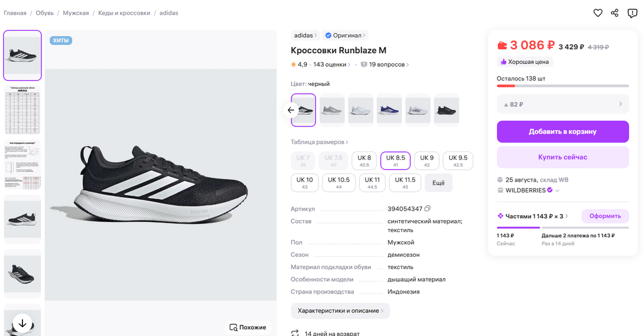
Task: Click the star rating icon
Action: (x=293, y=64)
